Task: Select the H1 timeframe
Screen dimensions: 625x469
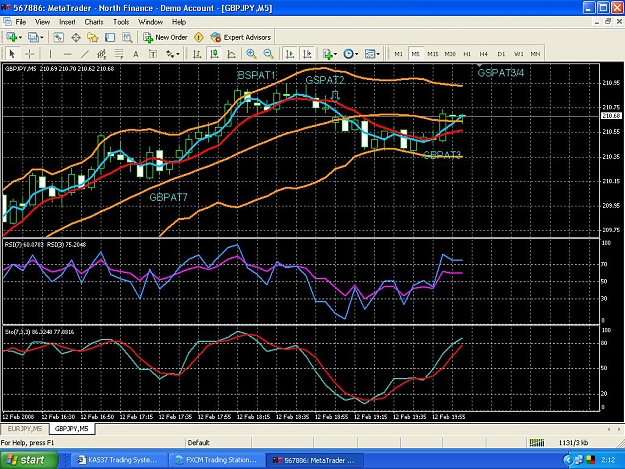Action: coord(467,54)
